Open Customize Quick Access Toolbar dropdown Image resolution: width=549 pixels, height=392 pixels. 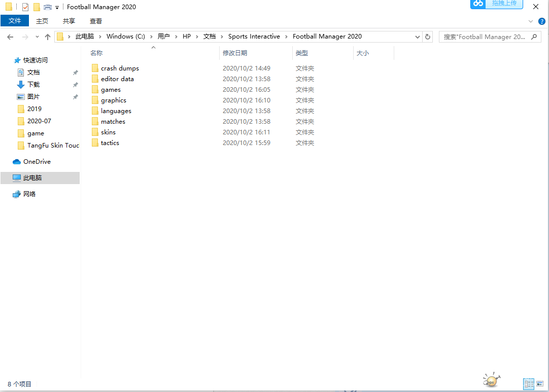point(57,7)
